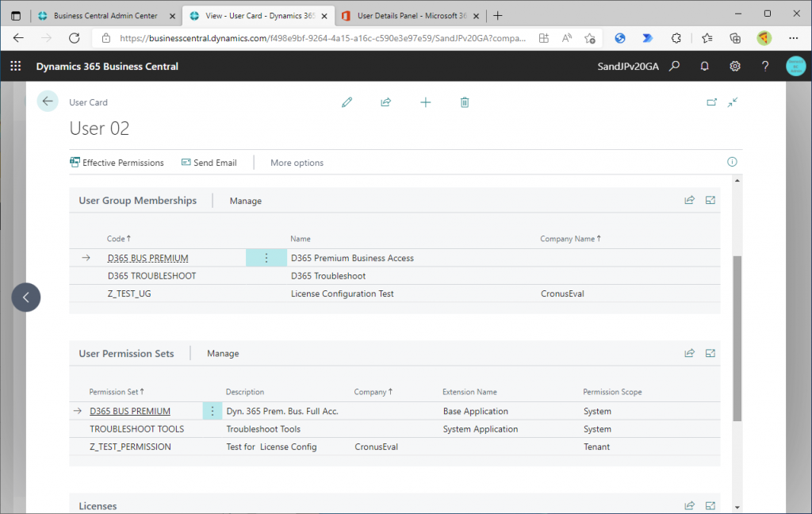
Task: Click the Tenant permission scope cell
Action: pyautogui.click(x=596, y=447)
